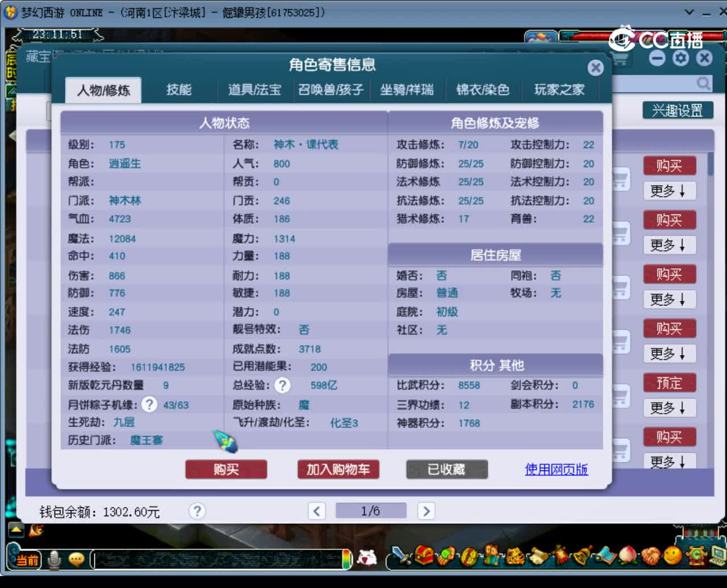Click the 神木林 school value
The height and width of the screenshot is (588, 727).
125,200
